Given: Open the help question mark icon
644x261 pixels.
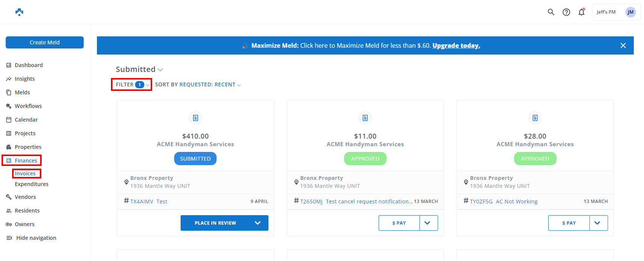Looking at the screenshot, I should 566,12.
